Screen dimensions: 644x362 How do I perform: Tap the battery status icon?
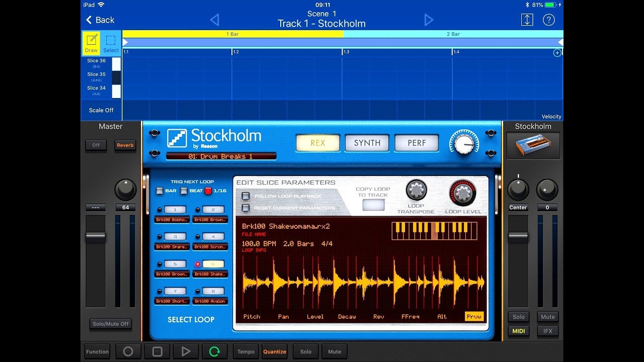(550, 5)
